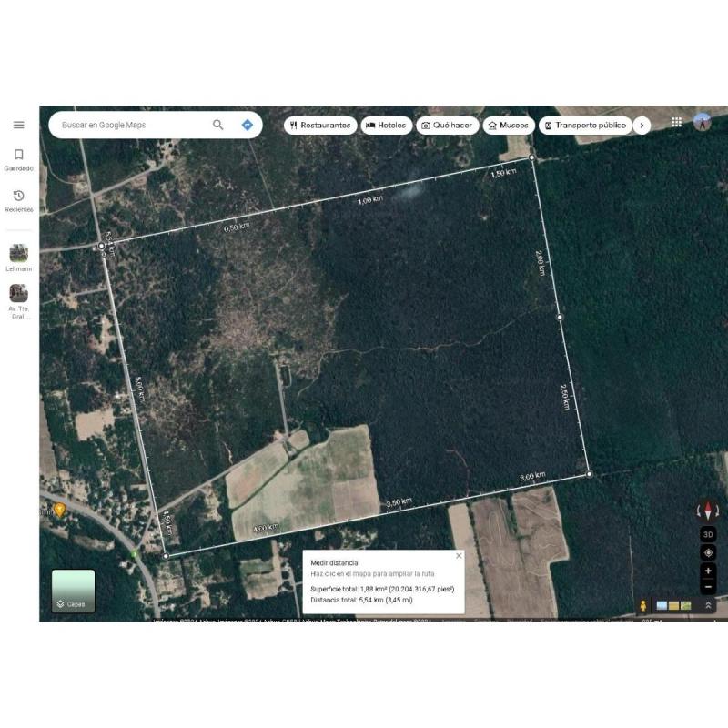Select the Transporte público chip
Viewport: 728px width, 728px height.
coord(583,125)
